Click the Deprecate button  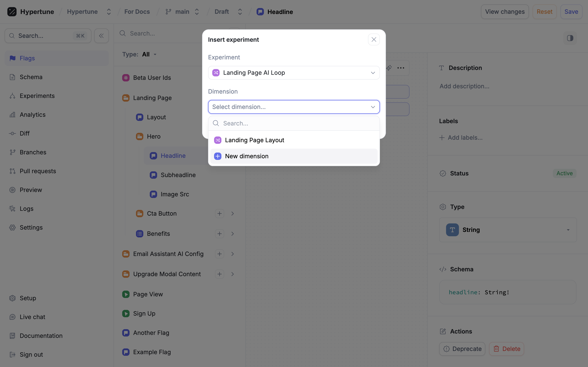point(462,349)
